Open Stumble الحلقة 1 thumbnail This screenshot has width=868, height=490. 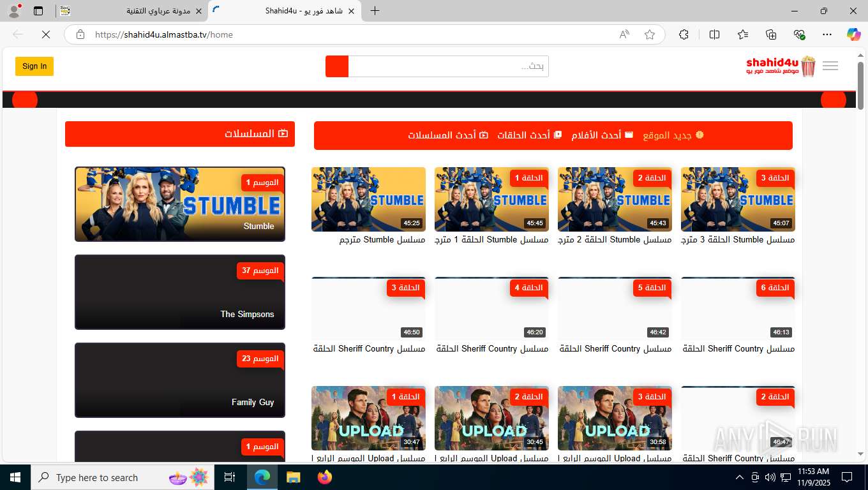[x=491, y=199]
